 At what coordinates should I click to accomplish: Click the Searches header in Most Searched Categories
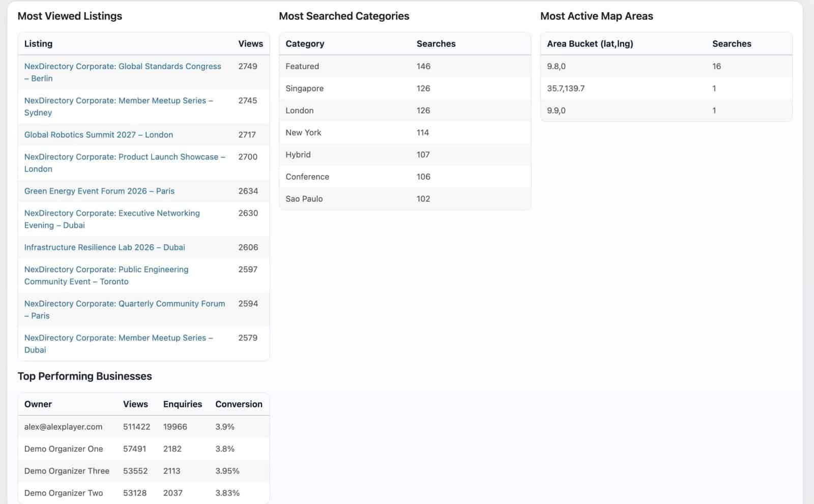click(436, 44)
